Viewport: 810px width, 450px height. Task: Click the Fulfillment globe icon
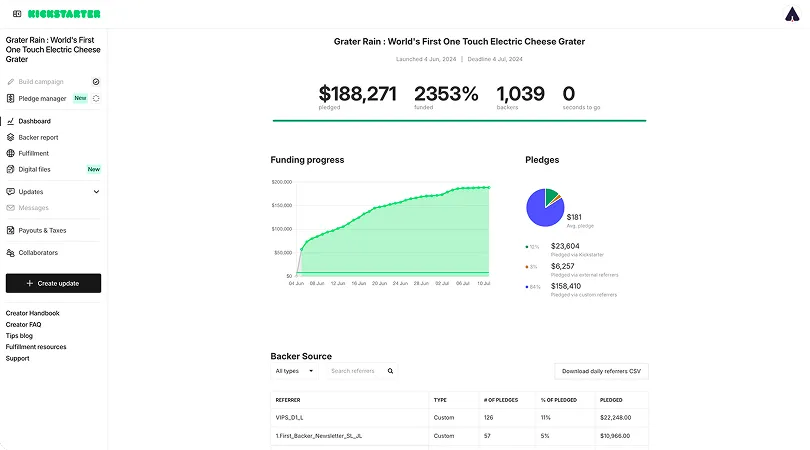pos(10,153)
